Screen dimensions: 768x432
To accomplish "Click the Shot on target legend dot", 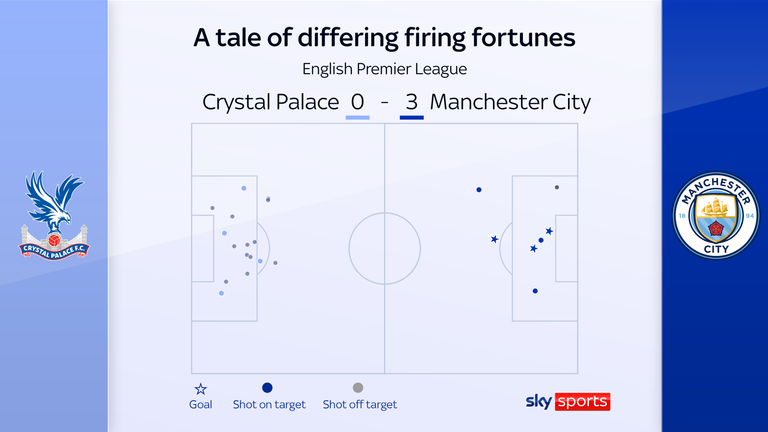I will [x=267, y=388].
